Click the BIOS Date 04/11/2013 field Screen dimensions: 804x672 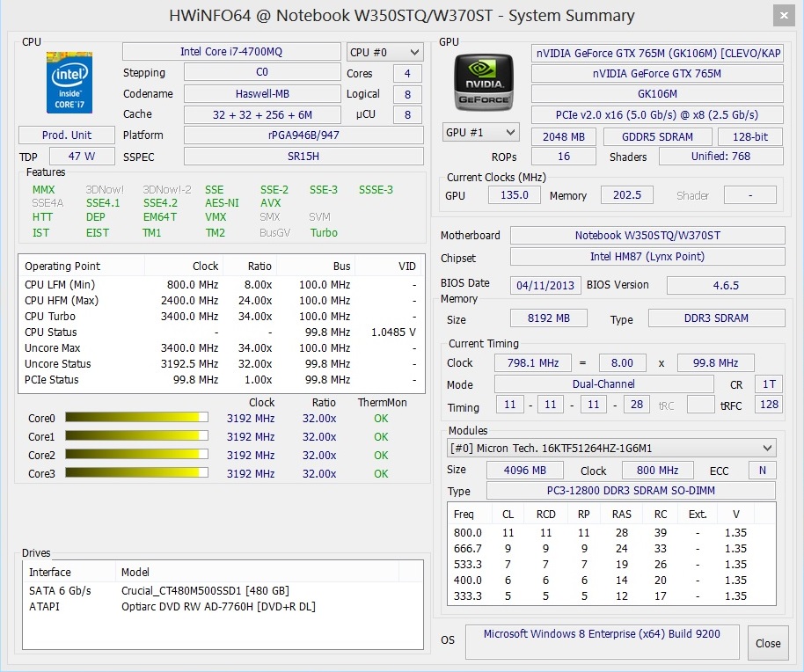[545, 286]
